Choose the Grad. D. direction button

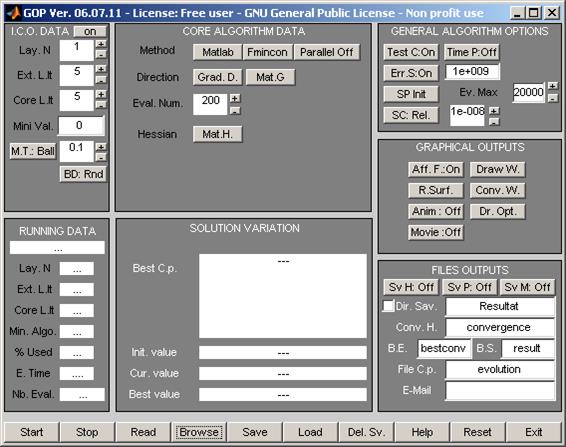217,77
